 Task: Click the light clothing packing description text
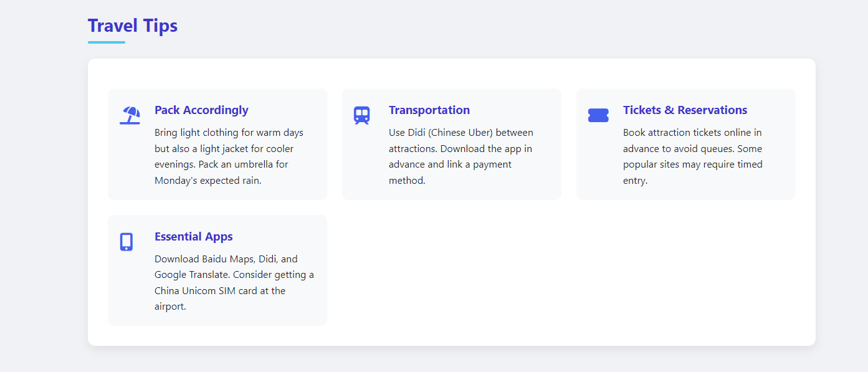click(x=229, y=156)
